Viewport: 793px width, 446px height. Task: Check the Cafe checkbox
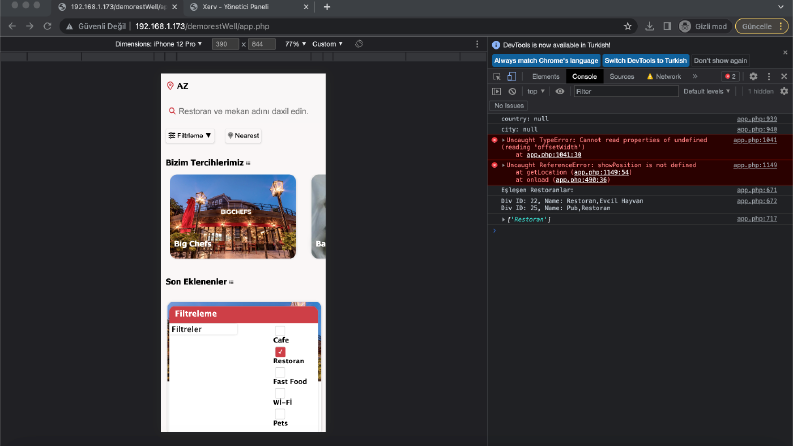280,331
